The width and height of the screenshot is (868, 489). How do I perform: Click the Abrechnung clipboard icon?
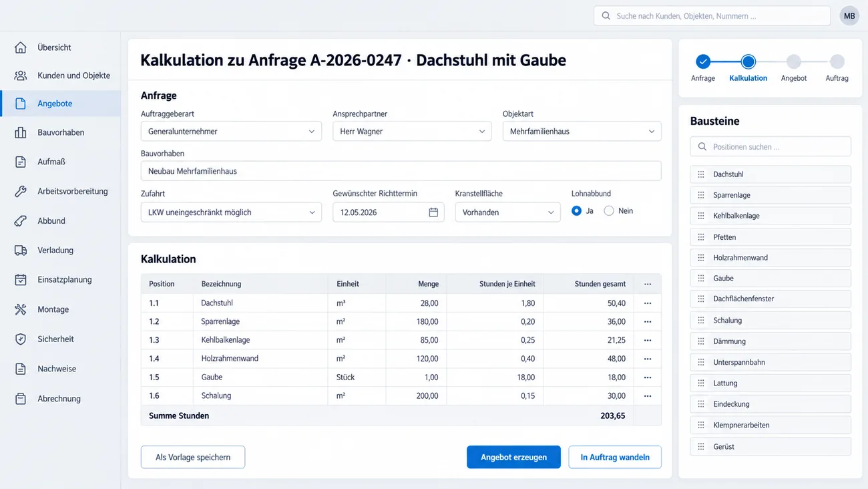pyautogui.click(x=21, y=399)
